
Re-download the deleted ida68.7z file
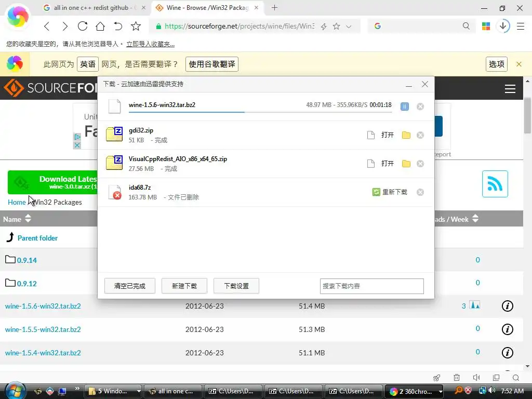(390, 192)
